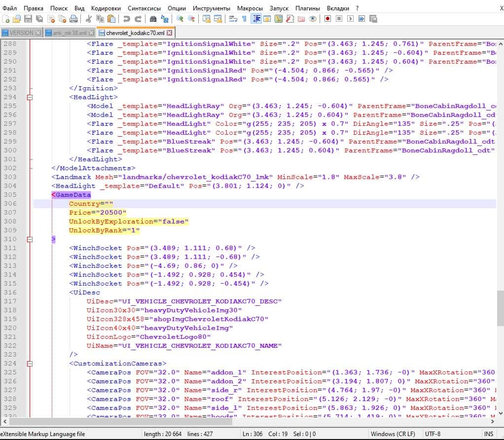The height and width of the screenshot is (440, 504).
Task: Close the chevrolet_kodiakc70.xml tab
Action: pyautogui.click(x=169, y=33)
